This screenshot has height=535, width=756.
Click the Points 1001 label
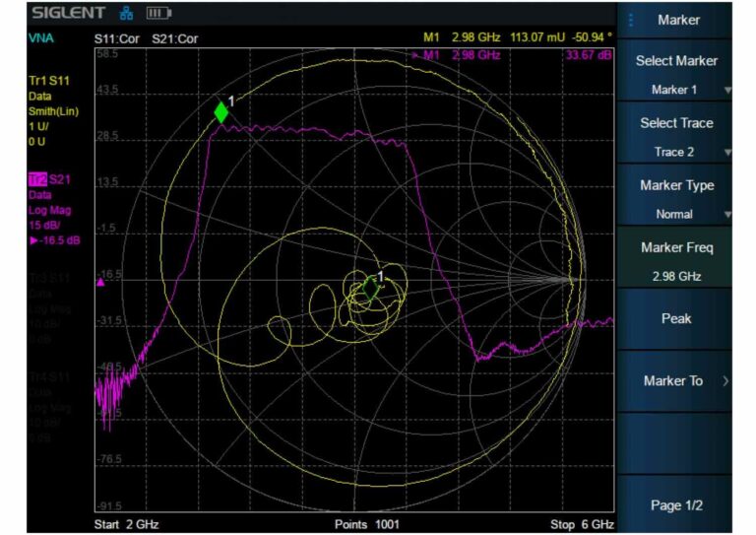point(367,524)
